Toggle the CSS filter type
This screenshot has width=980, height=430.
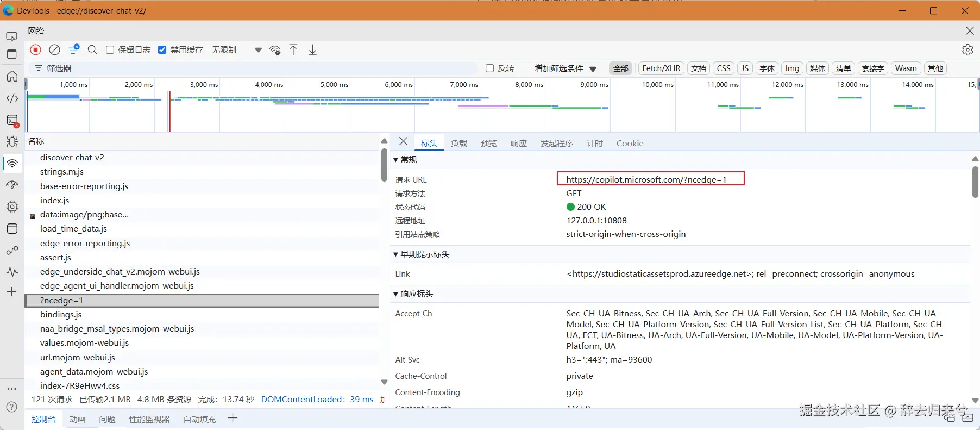pyautogui.click(x=724, y=68)
